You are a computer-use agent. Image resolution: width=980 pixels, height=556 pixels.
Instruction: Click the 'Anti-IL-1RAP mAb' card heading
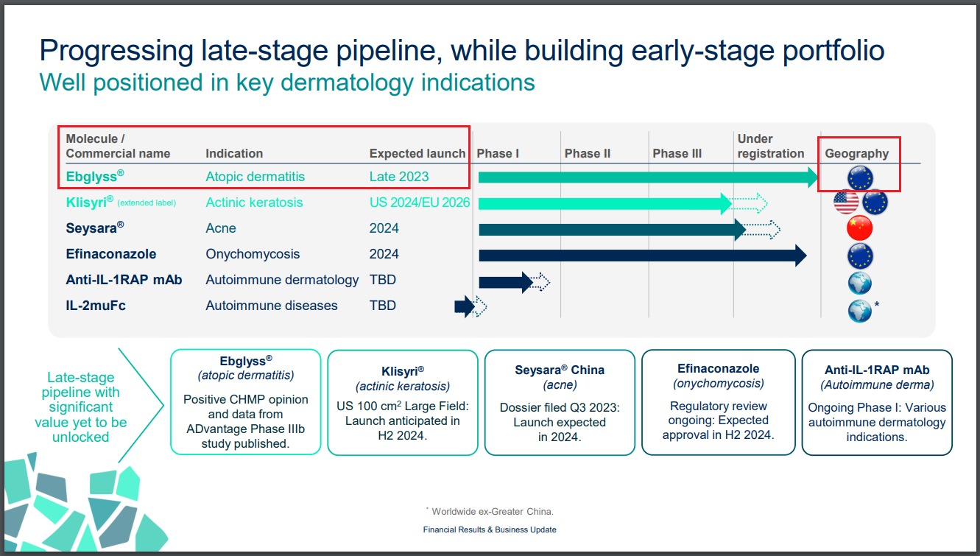pyautogui.click(x=877, y=370)
